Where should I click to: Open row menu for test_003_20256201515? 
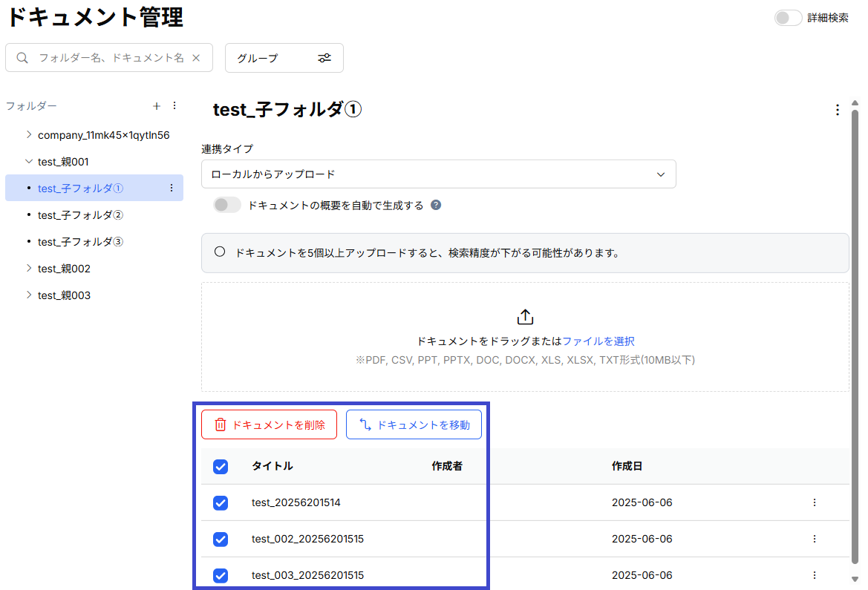(x=815, y=575)
